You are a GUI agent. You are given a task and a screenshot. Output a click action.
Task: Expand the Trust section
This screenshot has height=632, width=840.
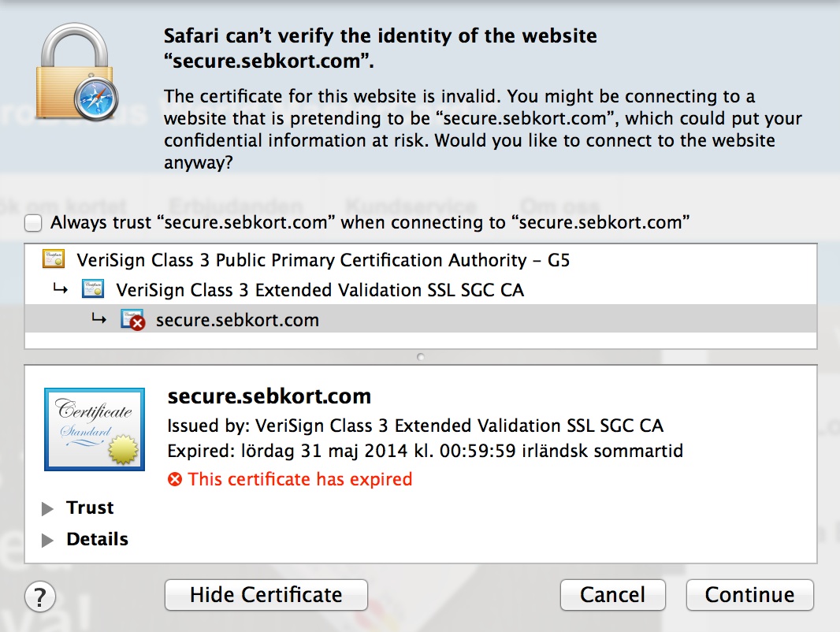point(47,508)
